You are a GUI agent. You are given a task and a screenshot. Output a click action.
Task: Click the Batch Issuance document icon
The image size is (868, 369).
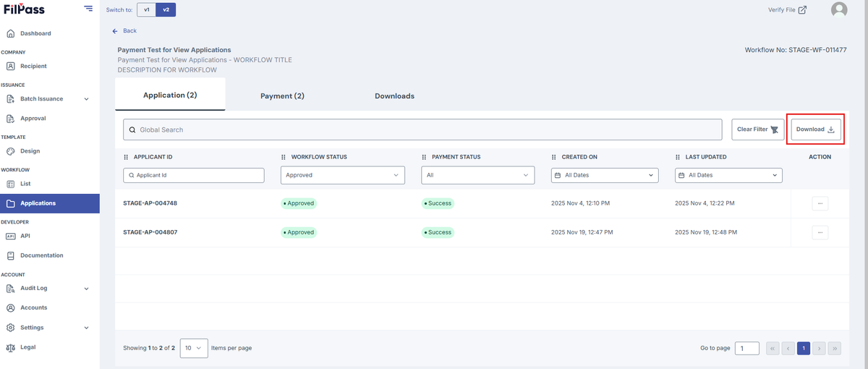[x=10, y=99]
